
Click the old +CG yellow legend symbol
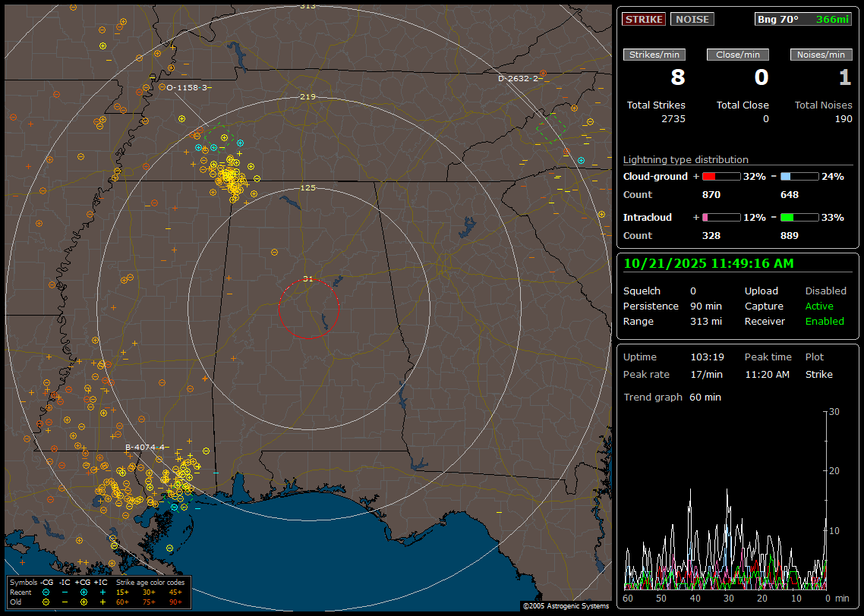tap(84, 601)
